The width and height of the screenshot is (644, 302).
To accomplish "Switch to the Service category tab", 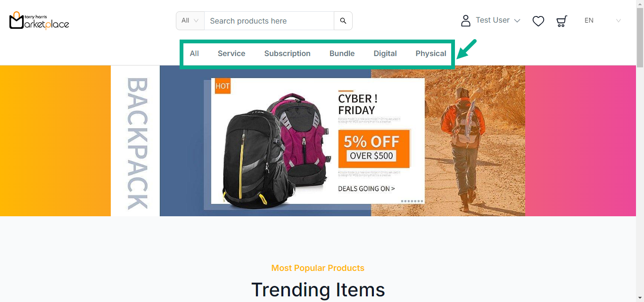I will 231,54.
